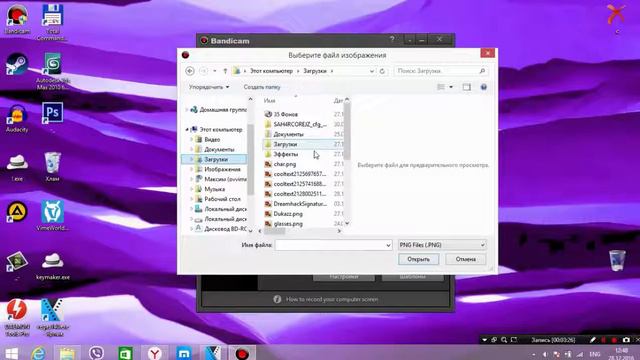Open Internet Explorer from the taskbar
640x360 pixels.
[x=39, y=353]
